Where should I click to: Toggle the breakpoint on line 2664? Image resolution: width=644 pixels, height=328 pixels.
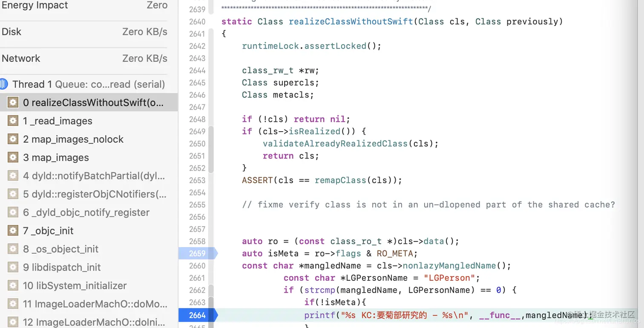[x=198, y=315]
